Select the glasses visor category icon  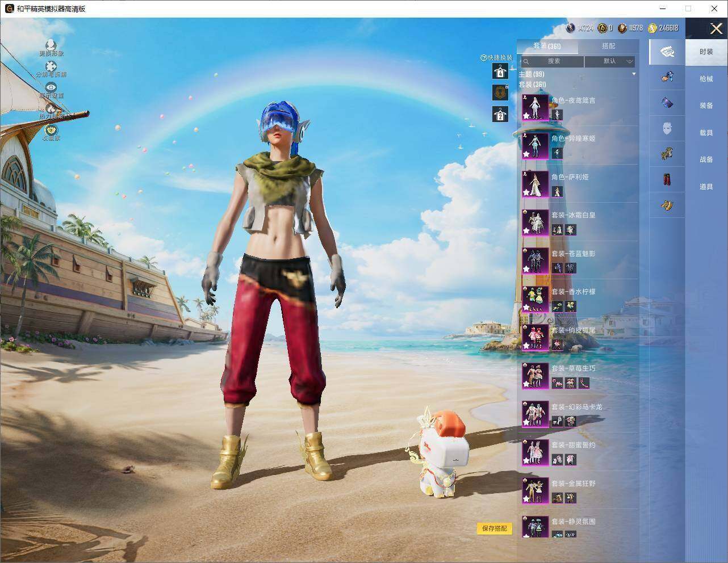pos(667,103)
